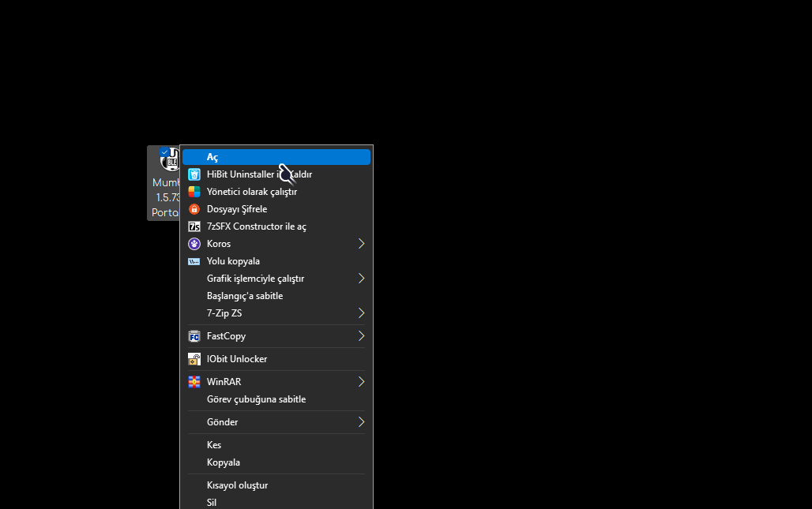Screen dimensions: 812x509
Task: Expand the FastCopy submenu arrow
Action: [x=361, y=336]
